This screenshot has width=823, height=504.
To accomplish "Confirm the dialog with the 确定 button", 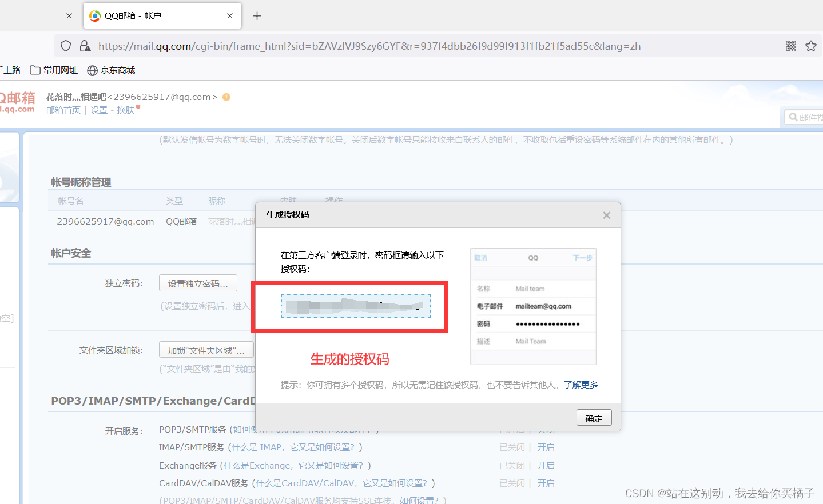I will (x=594, y=417).
